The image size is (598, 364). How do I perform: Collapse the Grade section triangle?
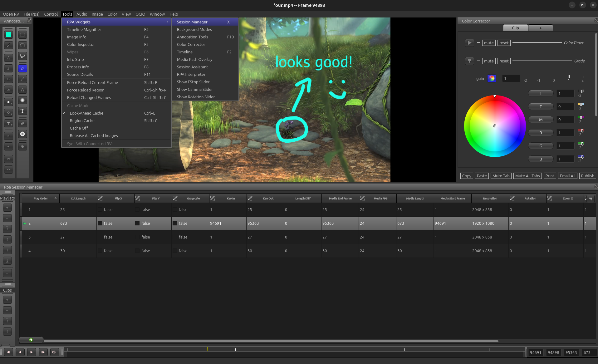469,61
